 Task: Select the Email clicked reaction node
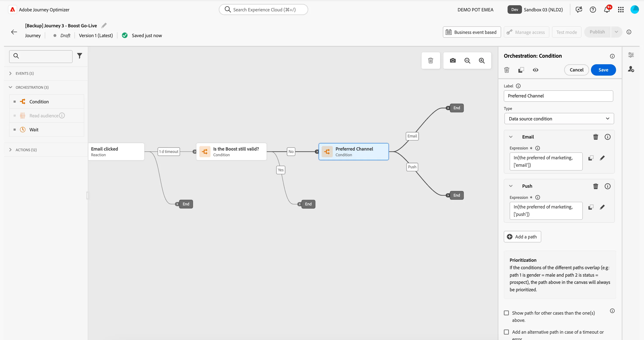click(117, 152)
